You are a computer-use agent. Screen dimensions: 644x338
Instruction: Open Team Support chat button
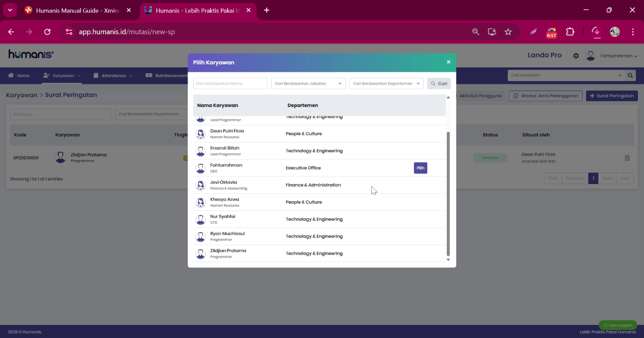(x=618, y=325)
